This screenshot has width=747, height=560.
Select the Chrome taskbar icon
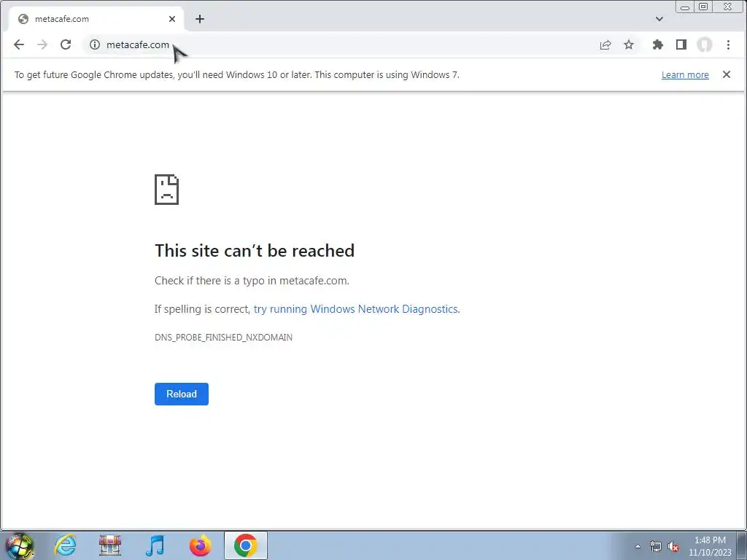[x=245, y=545]
